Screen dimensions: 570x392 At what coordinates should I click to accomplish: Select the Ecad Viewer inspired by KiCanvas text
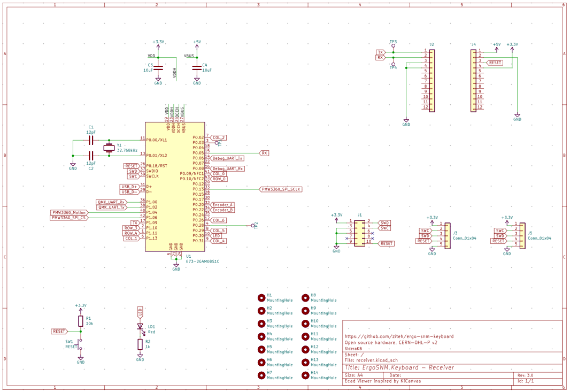(383, 381)
